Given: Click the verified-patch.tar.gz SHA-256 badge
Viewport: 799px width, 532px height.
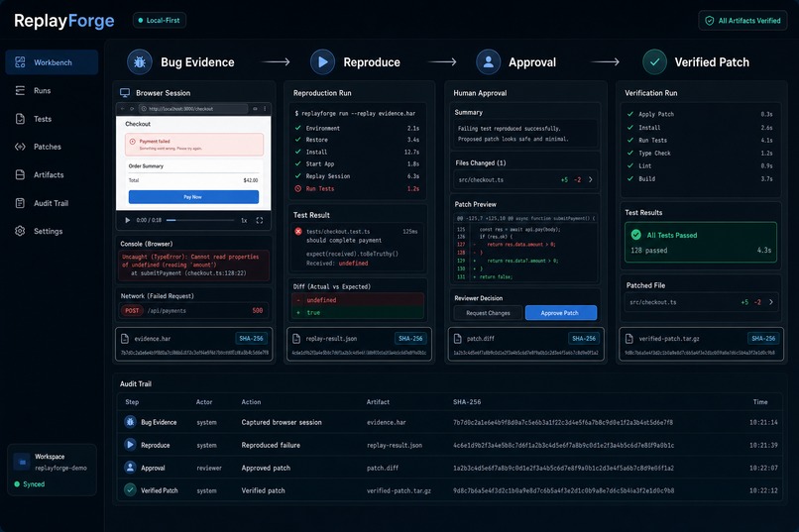Looking at the screenshot, I should pos(763,339).
